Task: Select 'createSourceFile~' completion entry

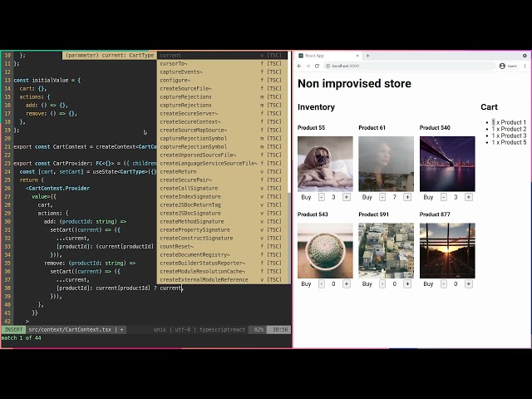Action: pos(222,89)
